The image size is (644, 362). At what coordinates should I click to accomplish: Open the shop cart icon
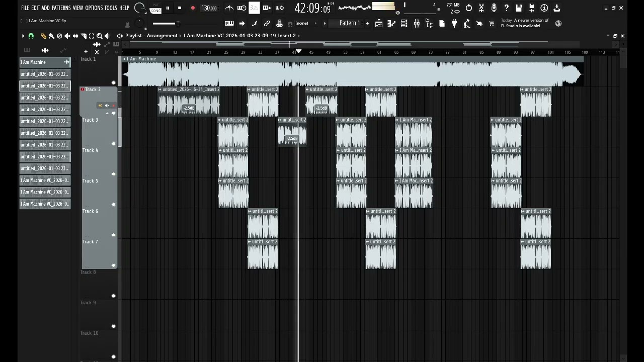pyautogui.click(x=492, y=23)
